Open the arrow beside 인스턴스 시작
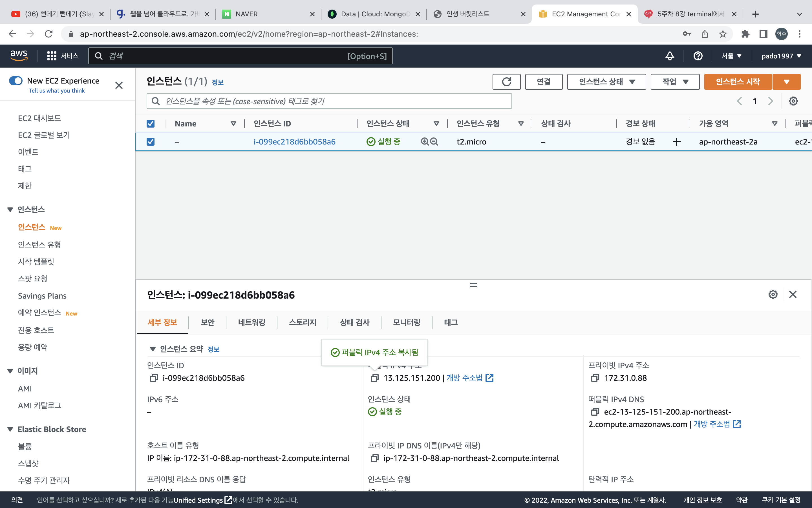812x508 pixels. click(786, 82)
